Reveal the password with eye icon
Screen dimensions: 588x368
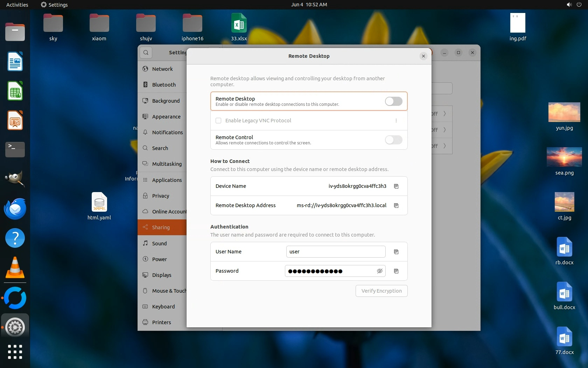tap(379, 271)
